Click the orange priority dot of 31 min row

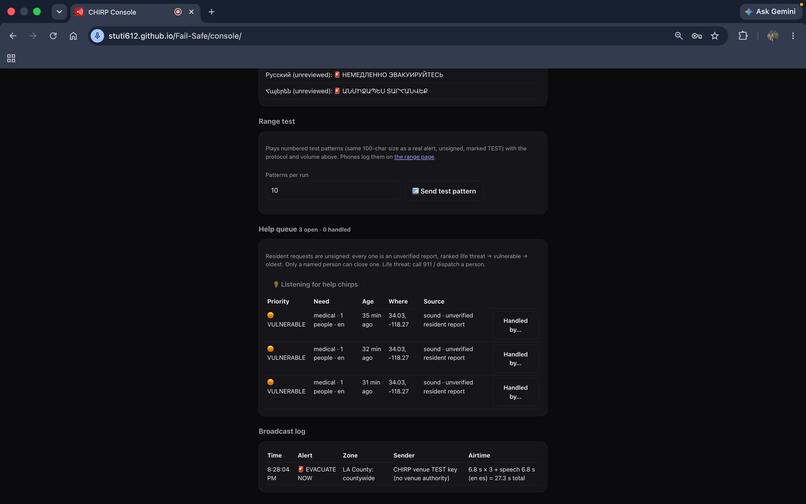pos(270,382)
